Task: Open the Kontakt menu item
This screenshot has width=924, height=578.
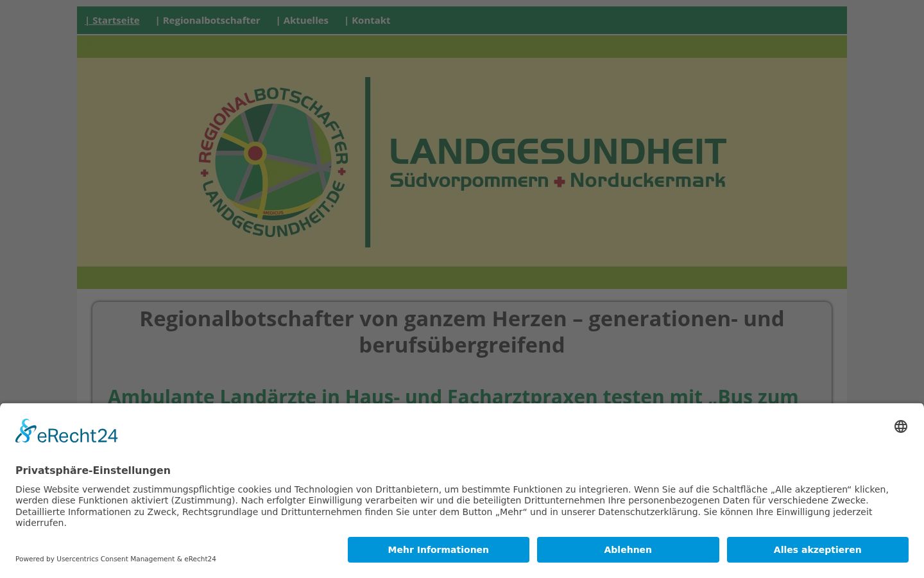Action: point(368,21)
